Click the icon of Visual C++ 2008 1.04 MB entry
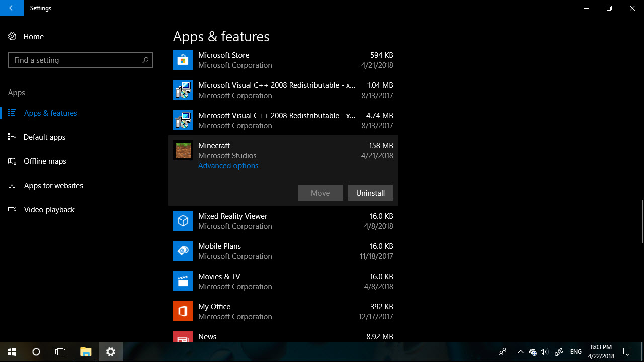This screenshot has height=362, width=644. [183, 90]
